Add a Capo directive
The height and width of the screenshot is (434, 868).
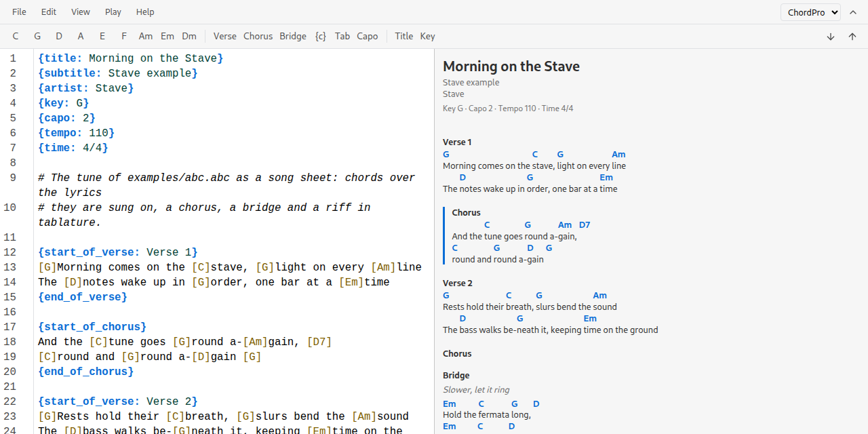point(368,37)
